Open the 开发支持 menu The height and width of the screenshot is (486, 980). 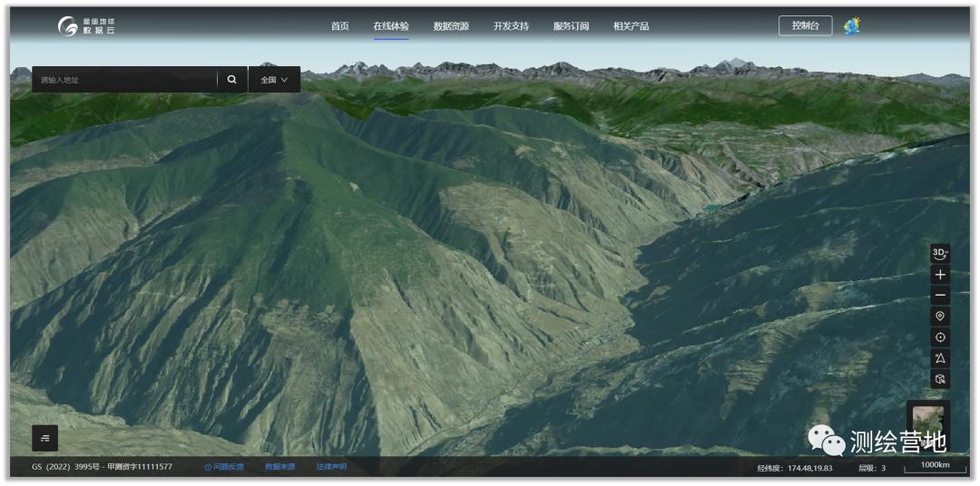[511, 26]
